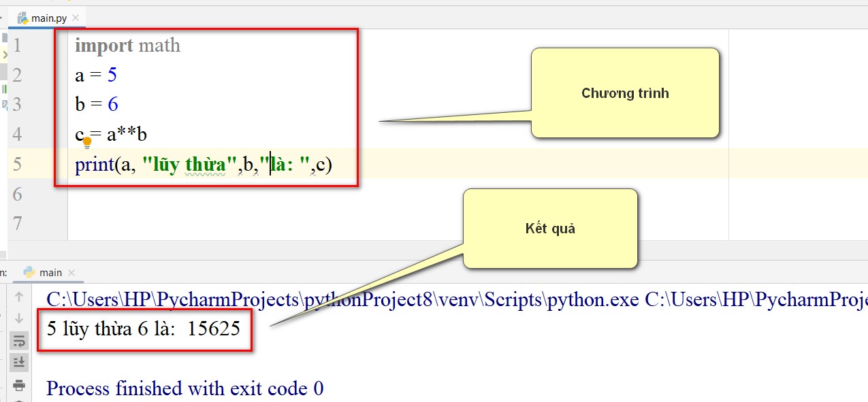Toggle scroll to end of console
Screen dimensions: 868x402
(x=19, y=362)
